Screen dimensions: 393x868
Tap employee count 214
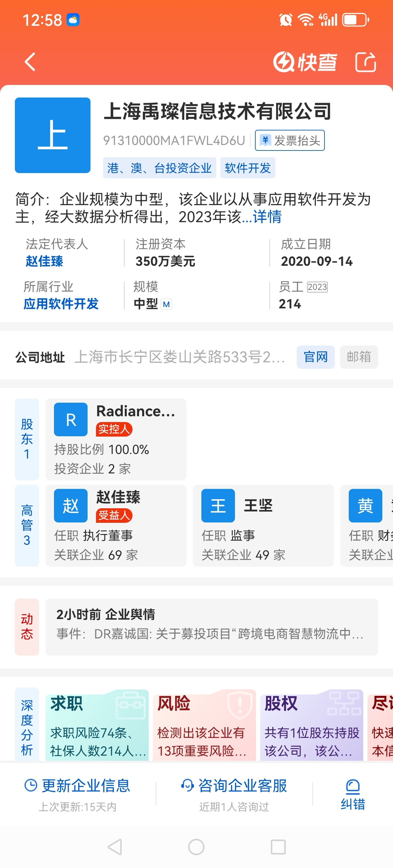click(x=290, y=304)
